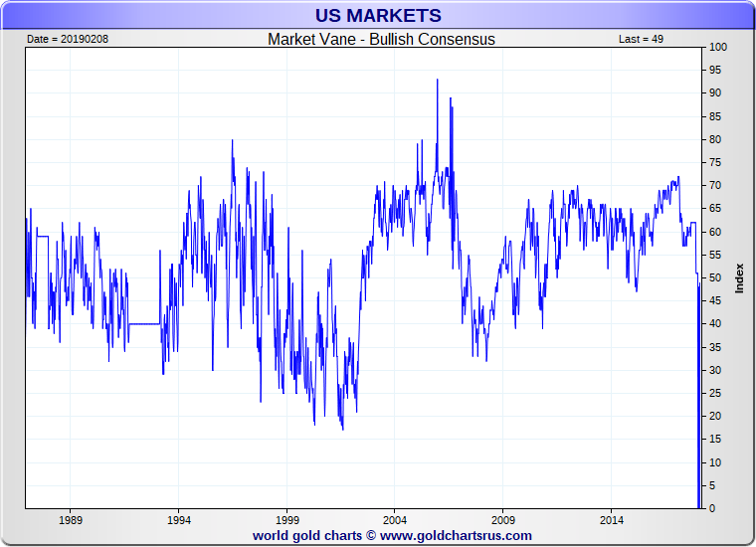Click the 30 y-axis tick label

(715, 370)
